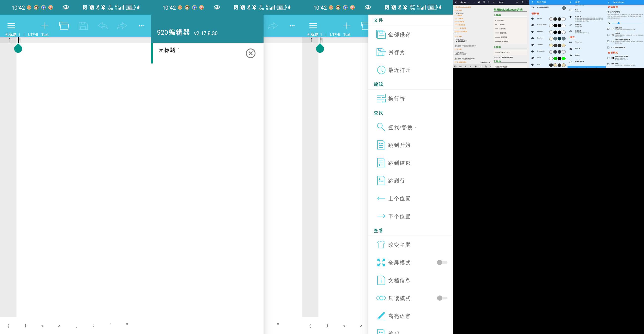644x334 pixels.
Task: Click the line 1 text area in the leftmost editor
Action: (x=84, y=40)
